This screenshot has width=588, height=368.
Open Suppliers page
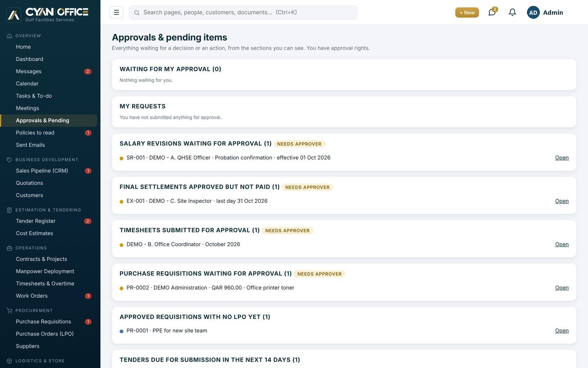pos(49,346)
